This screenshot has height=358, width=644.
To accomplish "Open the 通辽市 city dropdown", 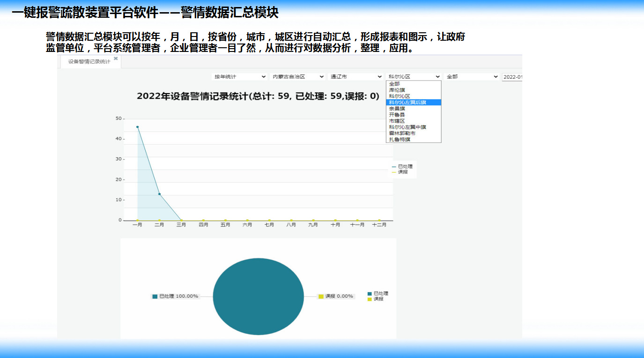I will click(355, 77).
